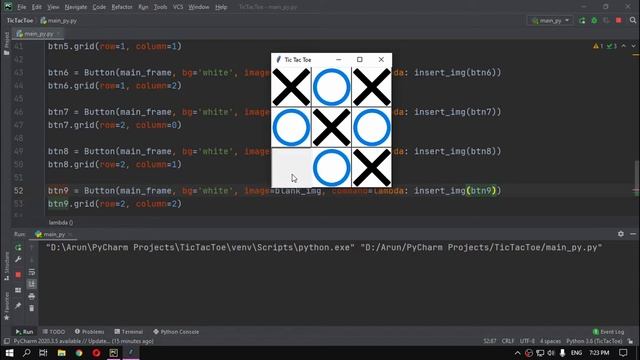
Task: Open PyCharm from the taskbar
Action: (x=113, y=353)
